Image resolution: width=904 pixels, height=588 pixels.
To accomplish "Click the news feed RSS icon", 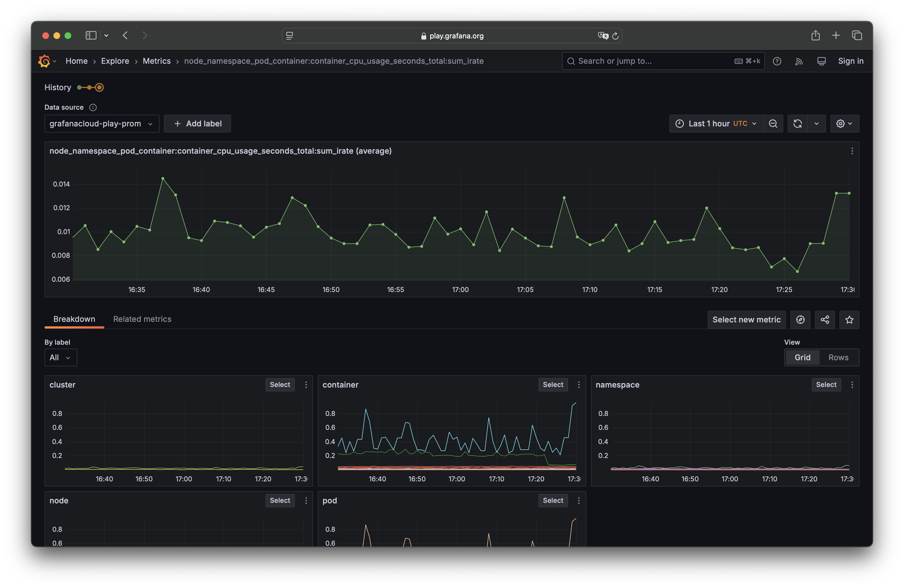I will coord(799,61).
